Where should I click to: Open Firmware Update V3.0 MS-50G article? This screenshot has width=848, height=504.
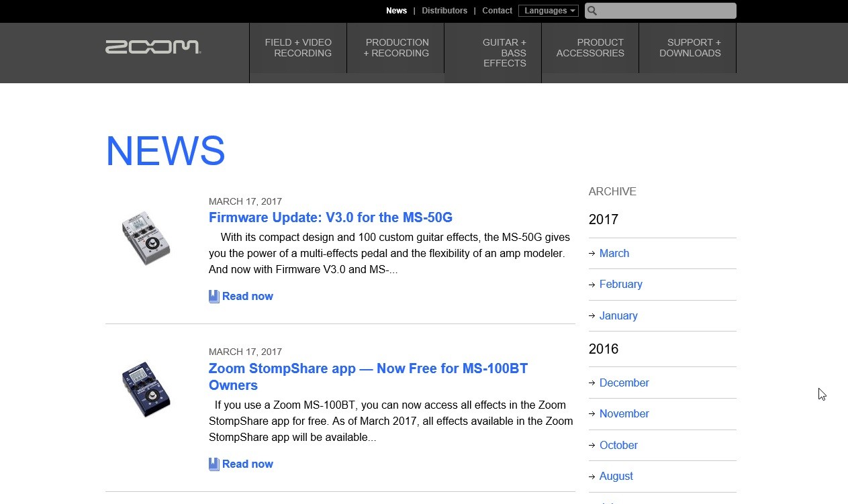[x=330, y=217]
